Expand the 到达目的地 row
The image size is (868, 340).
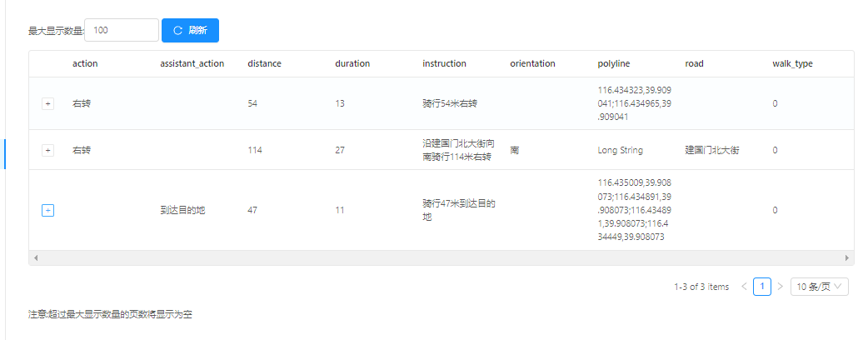47,210
